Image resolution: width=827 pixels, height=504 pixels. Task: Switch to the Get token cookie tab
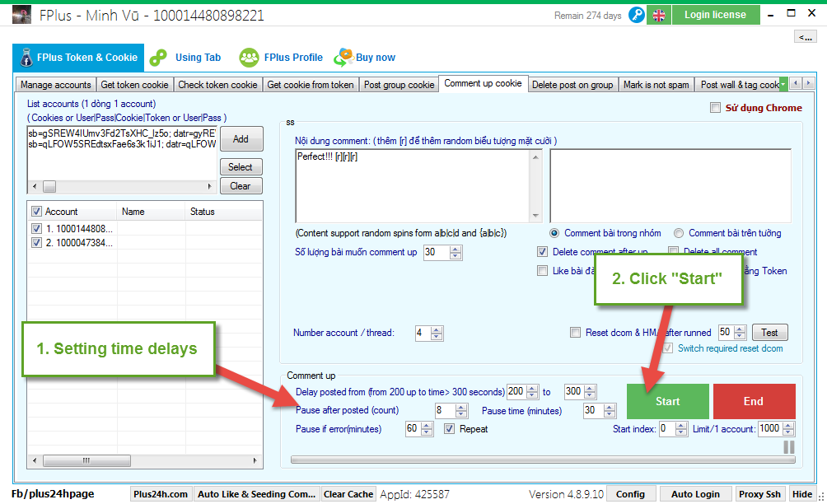point(134,84)
